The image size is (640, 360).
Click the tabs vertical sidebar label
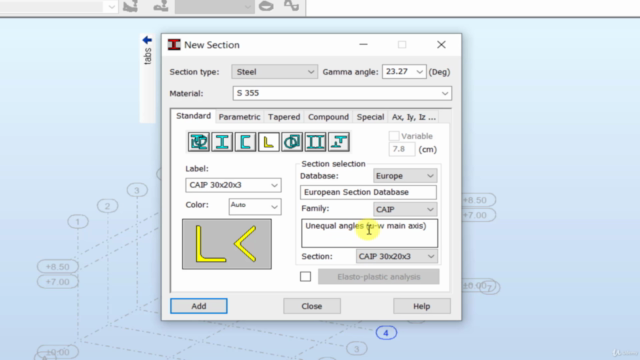[x=147, y=56]
